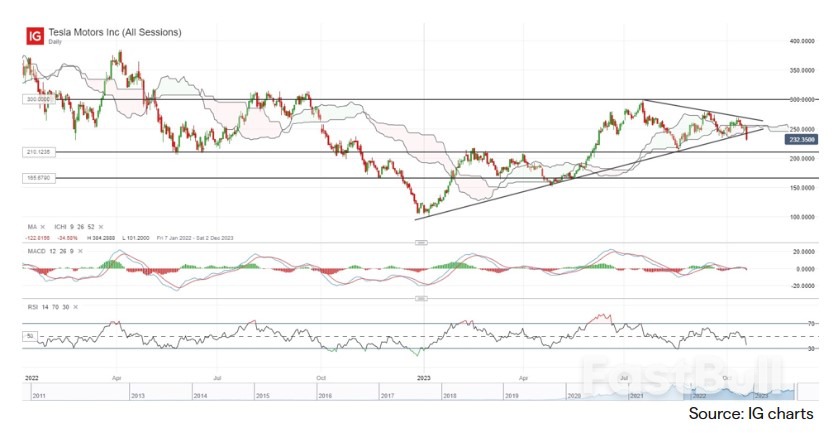834x433 pixels.
Task: Click the RSI 70 axis label
Action: [812, 323]
